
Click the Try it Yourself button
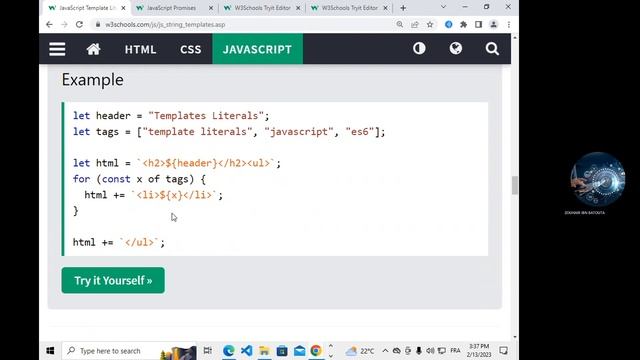(113, 280)
